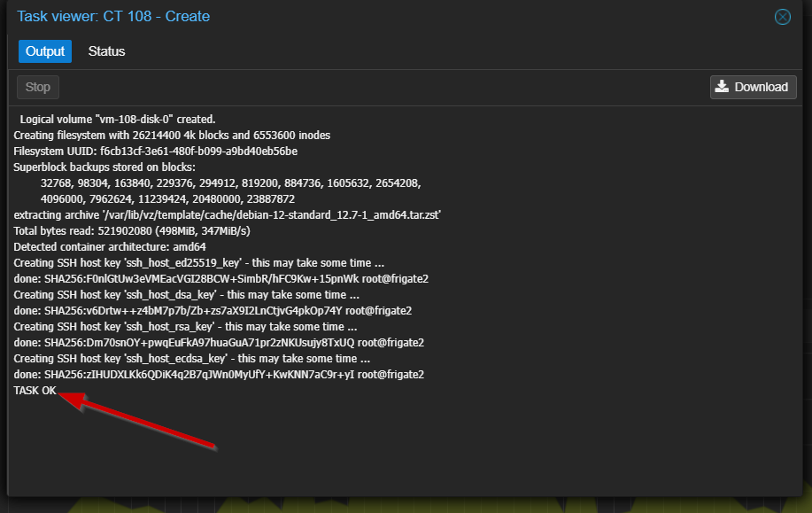Click the ssh_host_ecdsa_key creation line

point(191,359)
